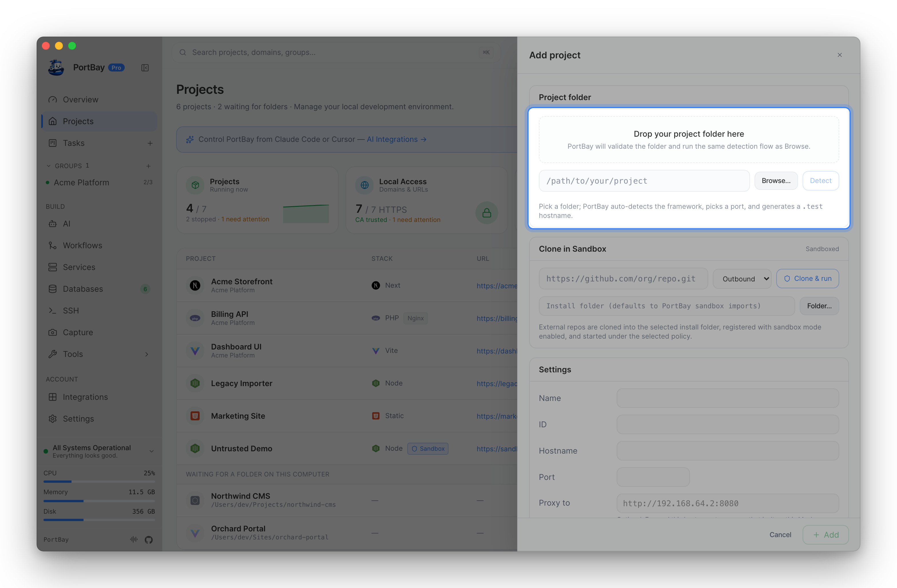Open the GitHub icon in sidebar footer
This screenshot has width=897, height=588.
pyautogui.click(x=149, y=539)
